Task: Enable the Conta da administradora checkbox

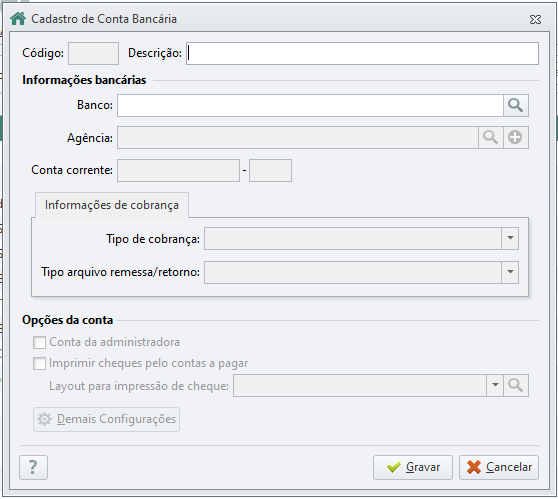Action: click(39, 342)
